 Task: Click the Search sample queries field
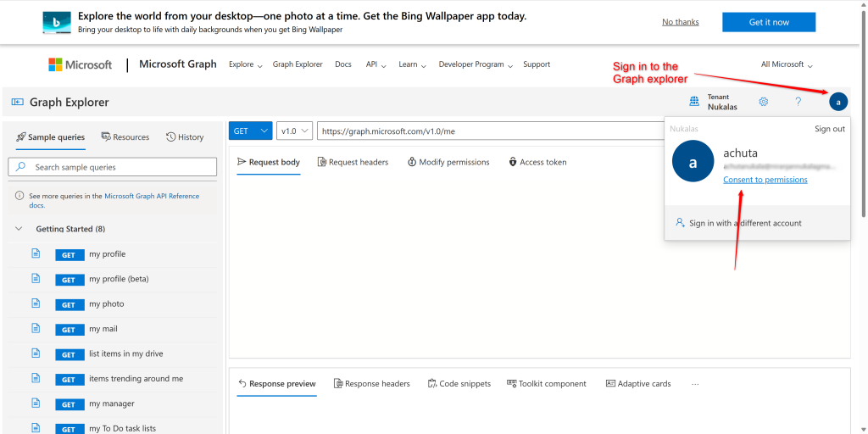pyautogui.click(x=113, y=167)
